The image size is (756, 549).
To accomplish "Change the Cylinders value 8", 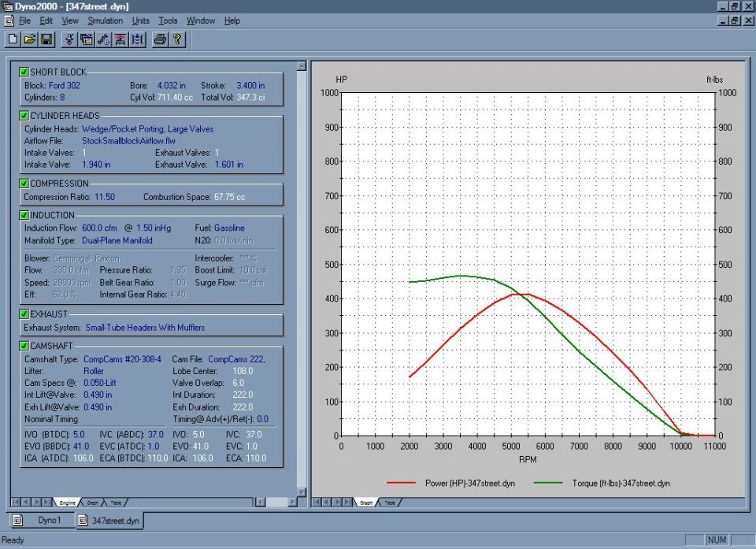I will [62, 98].
